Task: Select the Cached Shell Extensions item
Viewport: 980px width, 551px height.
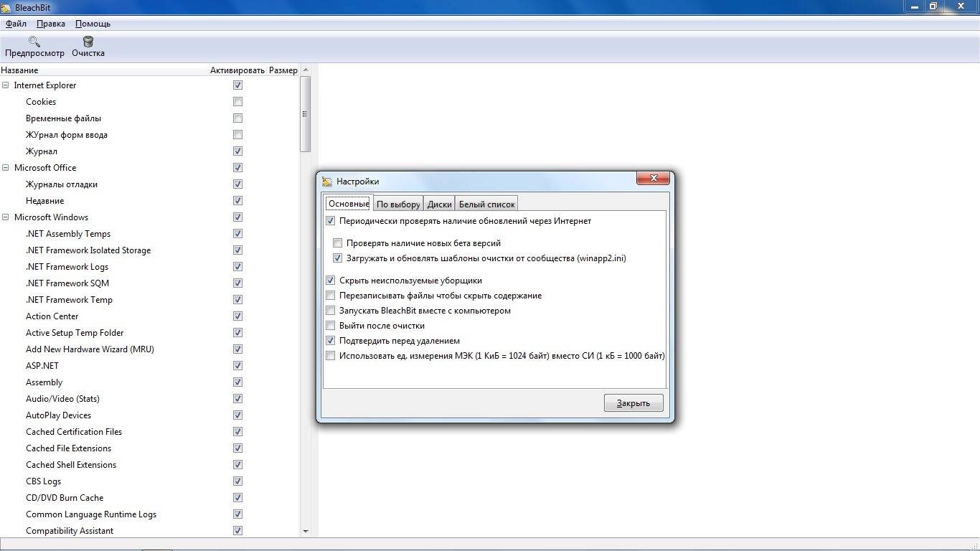Action: [71, 465]
